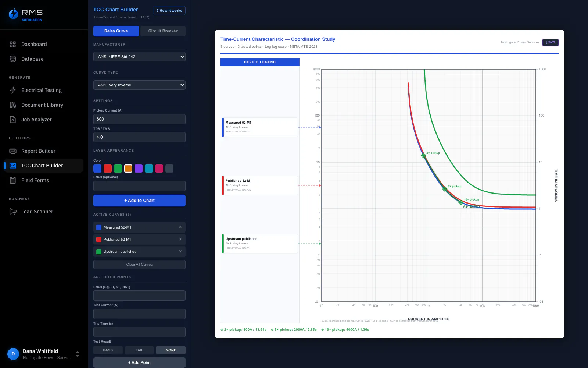This screenshot has height=368, width=588.
Task: Click the Add to Chart button
Action: click(139, 201)
